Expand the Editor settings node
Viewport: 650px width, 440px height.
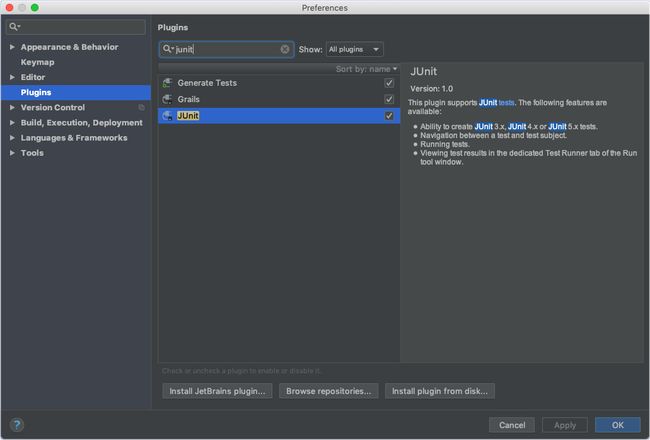click(x=12, y=77)
